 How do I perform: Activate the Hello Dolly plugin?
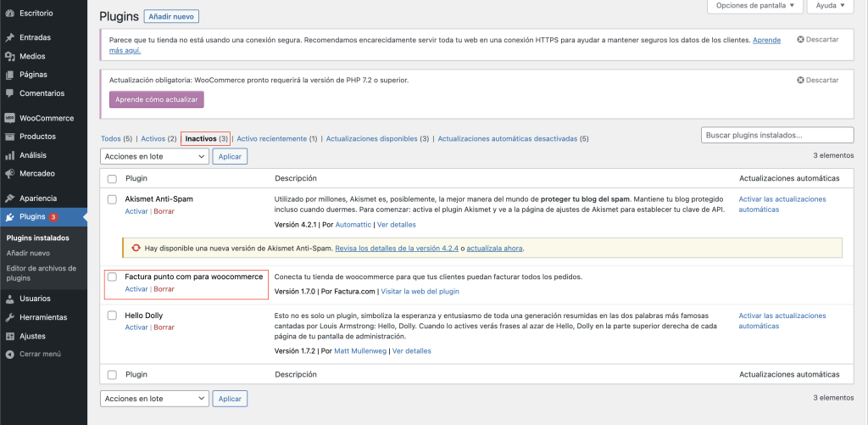(136, 327)
